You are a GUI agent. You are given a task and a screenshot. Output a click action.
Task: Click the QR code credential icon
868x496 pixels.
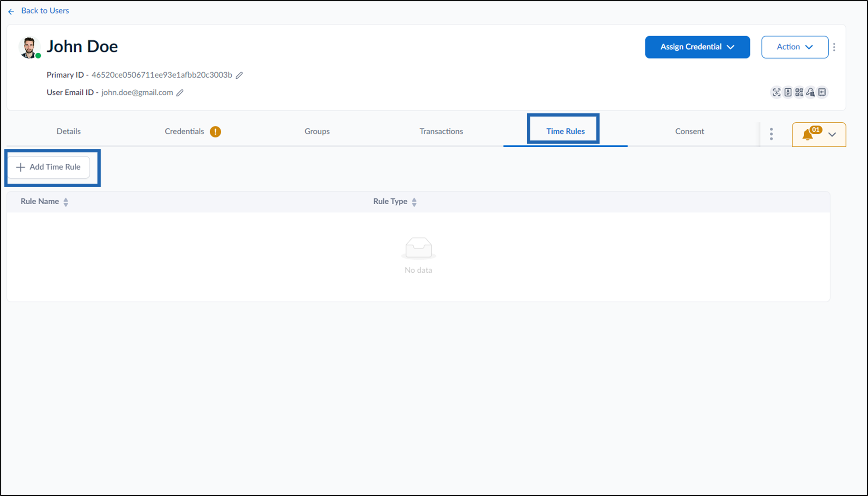coord(799,92)
